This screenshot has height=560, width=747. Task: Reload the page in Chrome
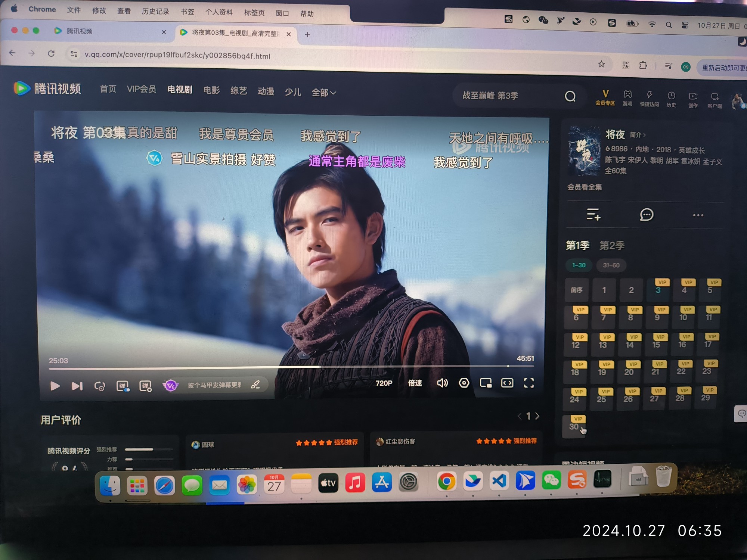coord(51,53)
